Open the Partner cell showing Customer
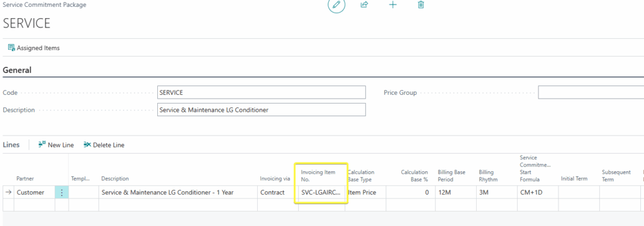This screenshot has height=226, width=644. tap(35, 192)
